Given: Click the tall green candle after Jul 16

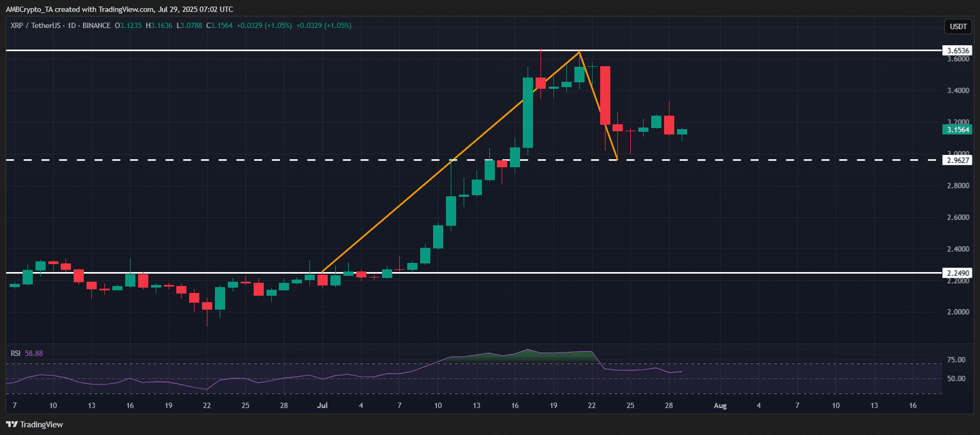Looking at the screenshot, I should (527, 112).
